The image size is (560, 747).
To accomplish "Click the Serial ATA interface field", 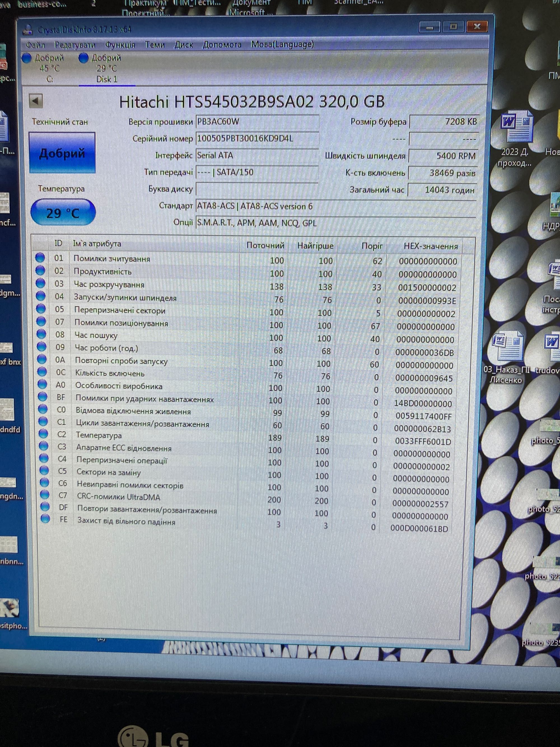I will (x=257, y=155).
